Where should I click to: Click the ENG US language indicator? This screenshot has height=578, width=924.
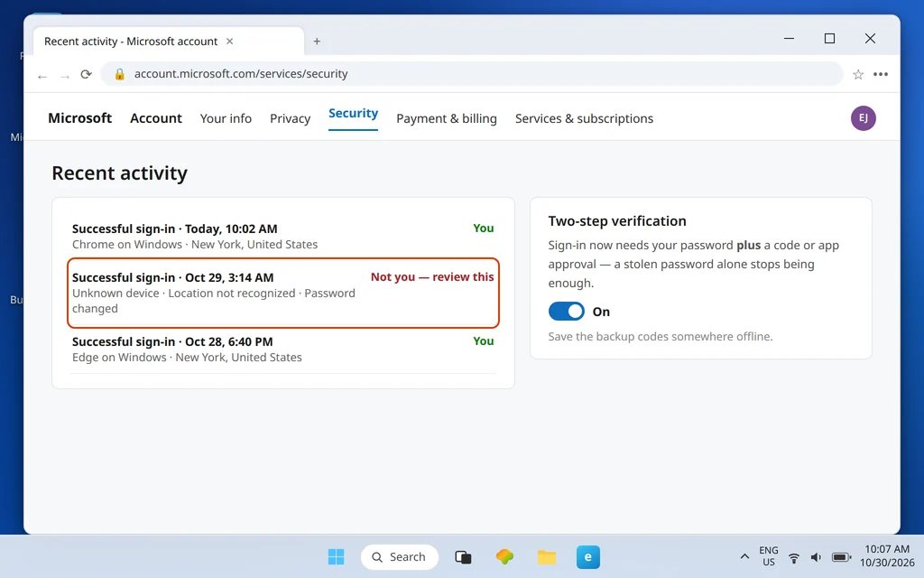pos(769,556)
